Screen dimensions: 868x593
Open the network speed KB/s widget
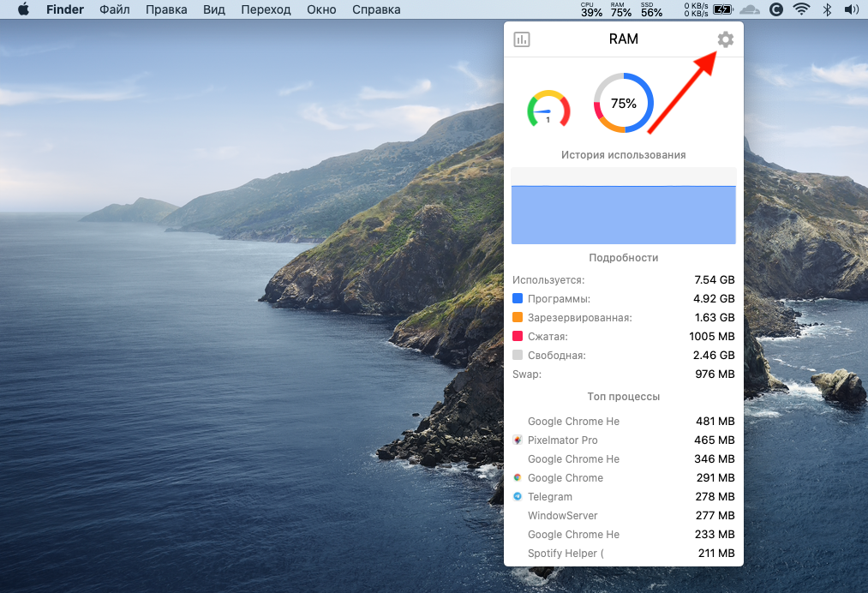tap(695, 10)
